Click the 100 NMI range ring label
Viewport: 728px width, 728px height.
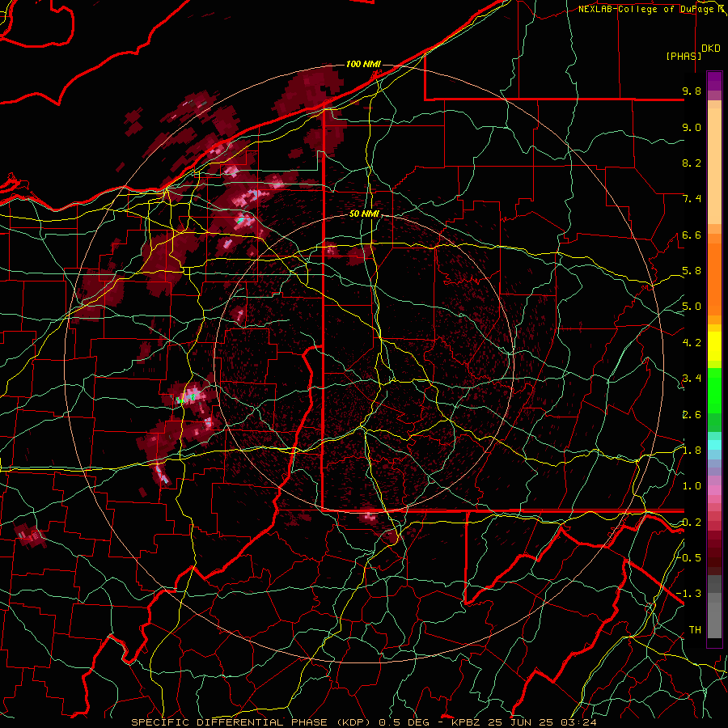click(363, 64)
